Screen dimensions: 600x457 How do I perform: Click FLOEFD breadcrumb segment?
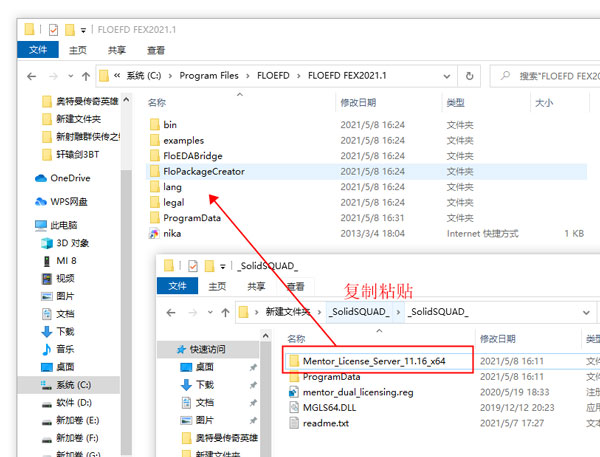(x=273, y=76)
